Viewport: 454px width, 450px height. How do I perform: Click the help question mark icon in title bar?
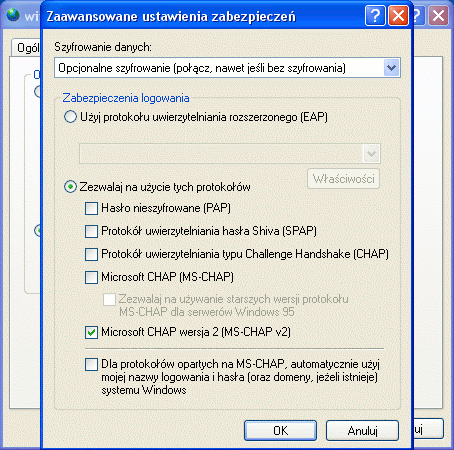tap(375, 15)
